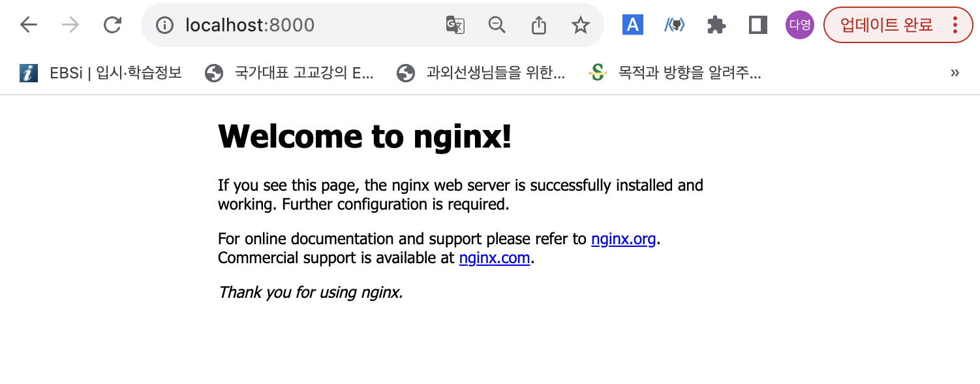Expand the hidden bookmarks chevron
The image size is (980, 384).
(955, 72)
